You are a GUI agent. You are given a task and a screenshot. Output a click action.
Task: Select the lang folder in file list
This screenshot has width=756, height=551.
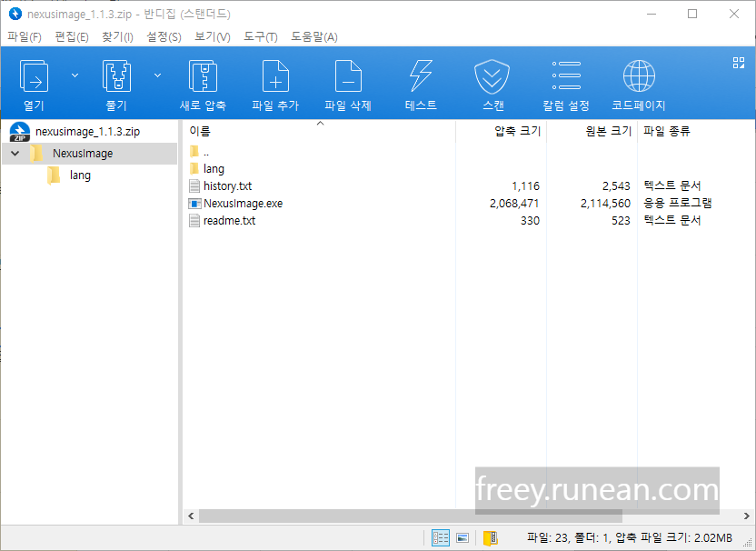[x=214, y=169]
